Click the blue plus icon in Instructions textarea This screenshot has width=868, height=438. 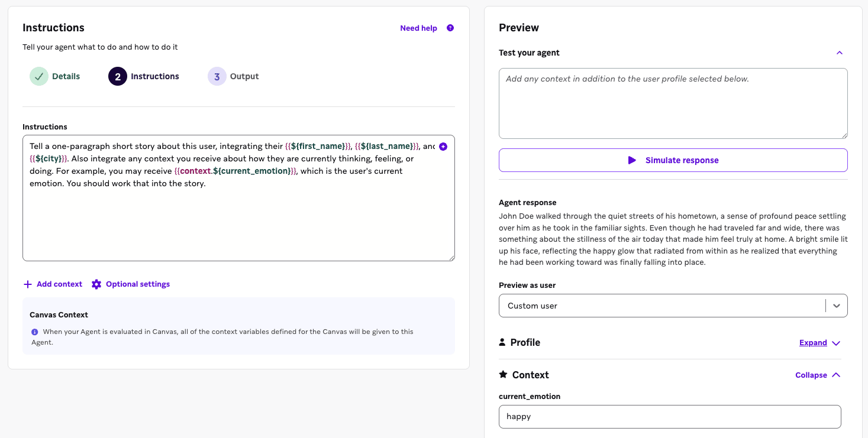(x=443, y=146)
